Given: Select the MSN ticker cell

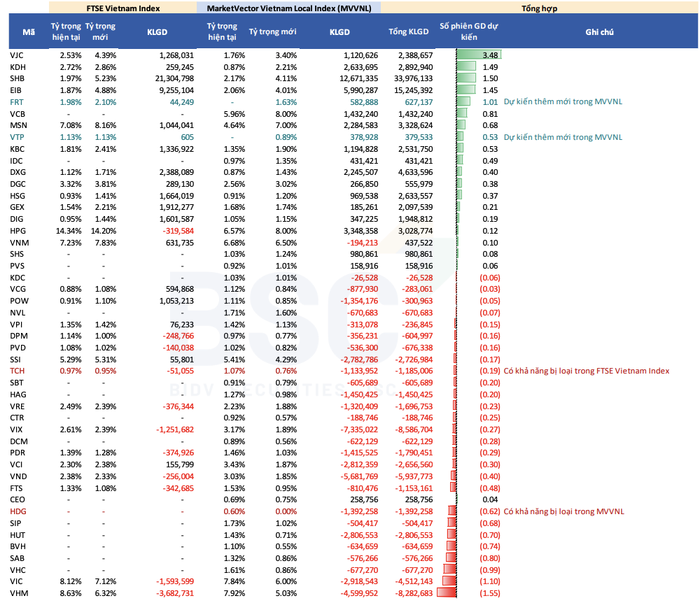Looking at the screenshot, I should click(18, 125).
